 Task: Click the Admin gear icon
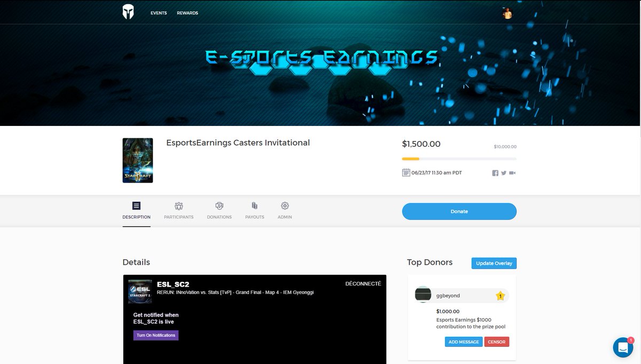285,205
